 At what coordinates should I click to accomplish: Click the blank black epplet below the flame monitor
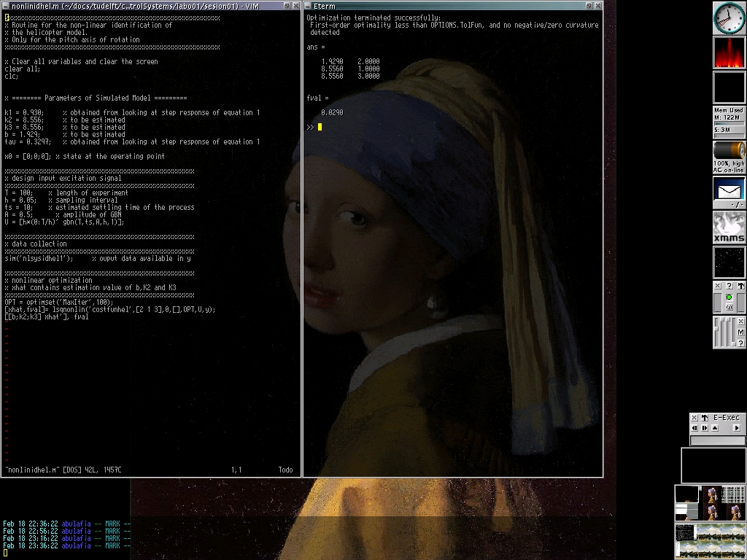[x=729, y=87]
